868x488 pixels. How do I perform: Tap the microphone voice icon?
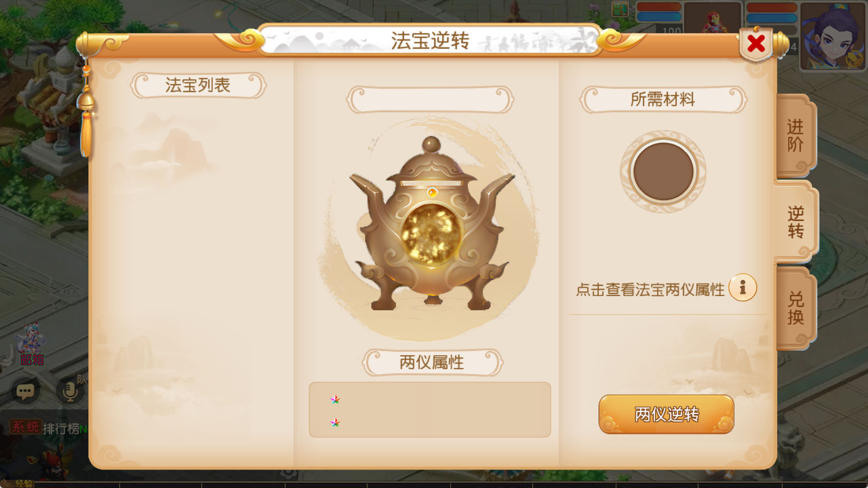point(70,390)
